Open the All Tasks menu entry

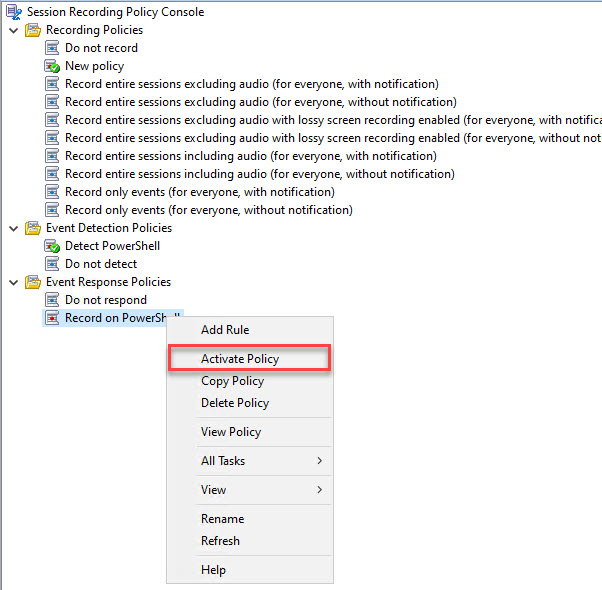coord(250,461)
